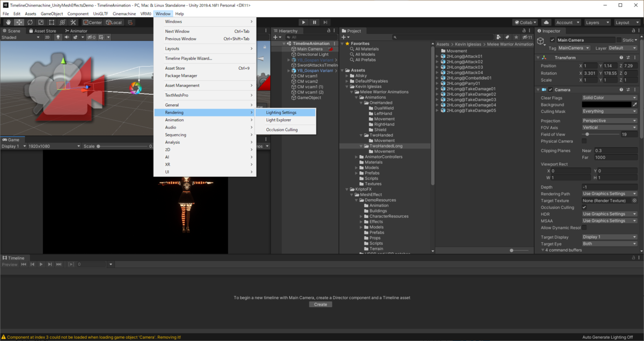This screenshot has height=341, width=644.
Task: Play the Timeline preview
Action: [41, 264]
